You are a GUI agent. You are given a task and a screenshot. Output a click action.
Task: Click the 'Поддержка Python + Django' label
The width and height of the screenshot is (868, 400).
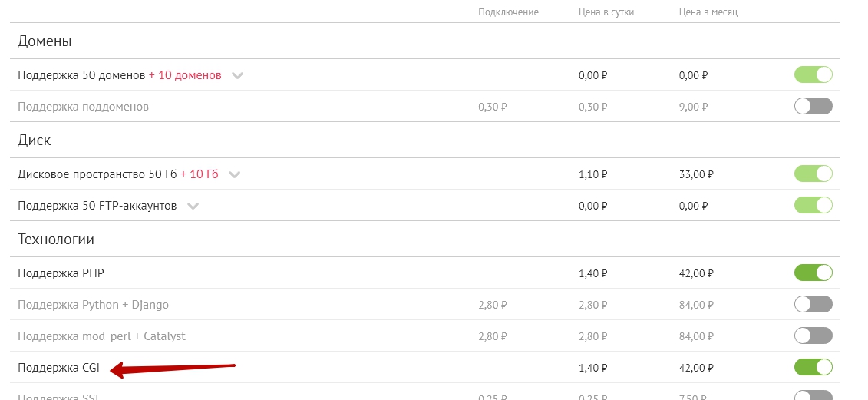point(93,305)
